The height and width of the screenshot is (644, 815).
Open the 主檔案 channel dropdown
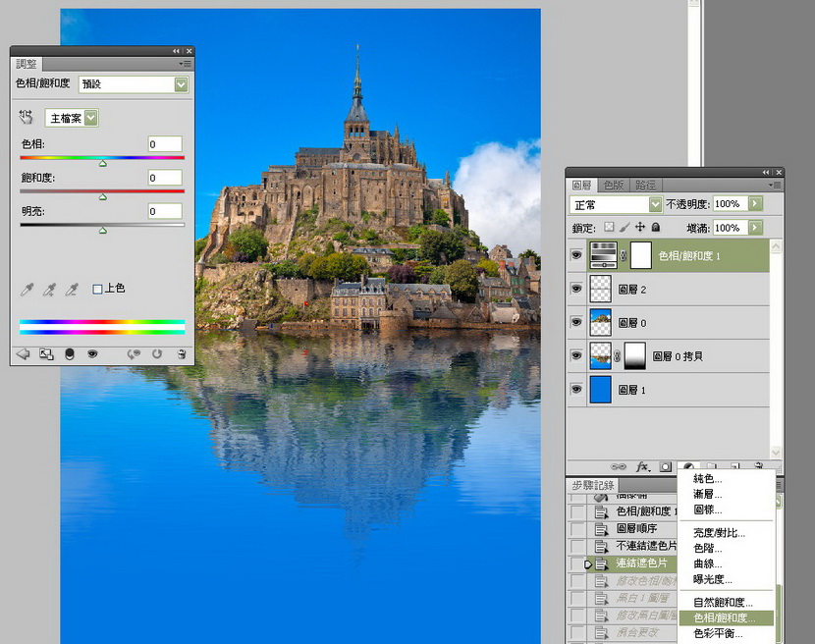point(72,118)
